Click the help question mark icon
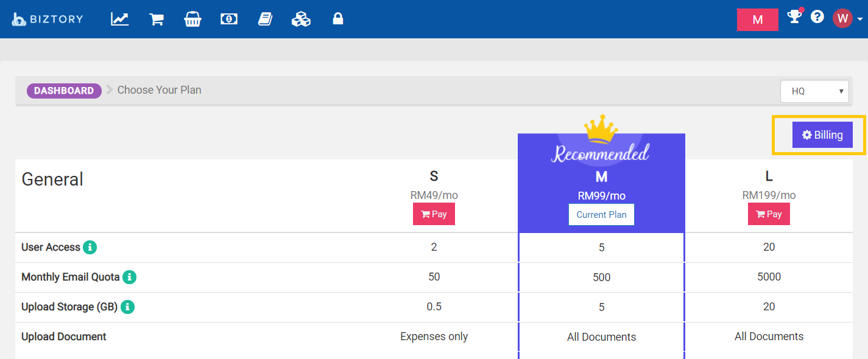This screenshot has height=359, width=868. tap(817, 16)
